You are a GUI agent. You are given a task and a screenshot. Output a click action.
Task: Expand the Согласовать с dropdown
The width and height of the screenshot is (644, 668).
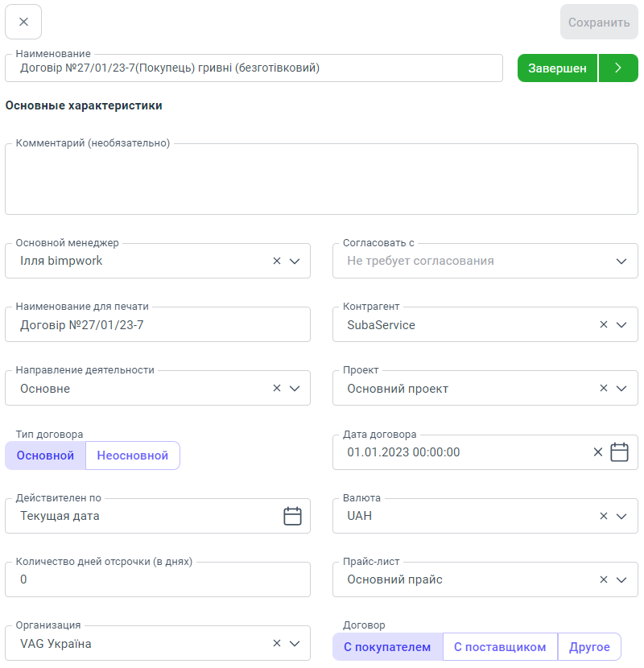(621, 261)
